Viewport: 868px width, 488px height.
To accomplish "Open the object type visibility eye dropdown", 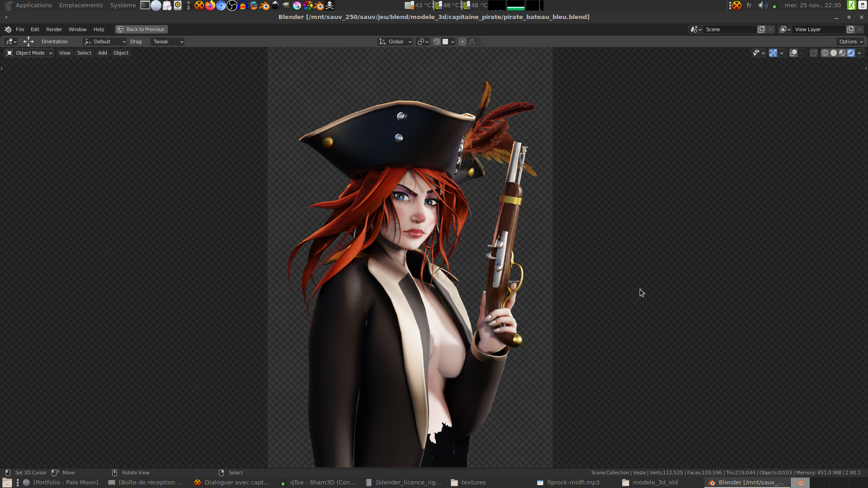I will click(759, 53).
